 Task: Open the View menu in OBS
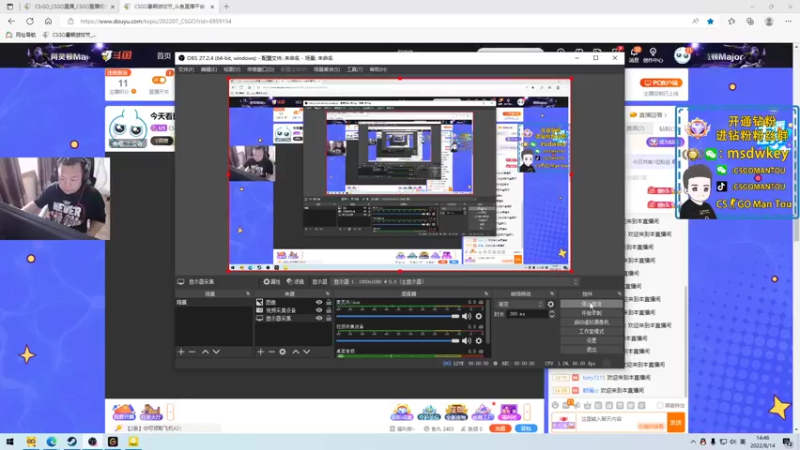pyautogui.click(x=232, y=69)
